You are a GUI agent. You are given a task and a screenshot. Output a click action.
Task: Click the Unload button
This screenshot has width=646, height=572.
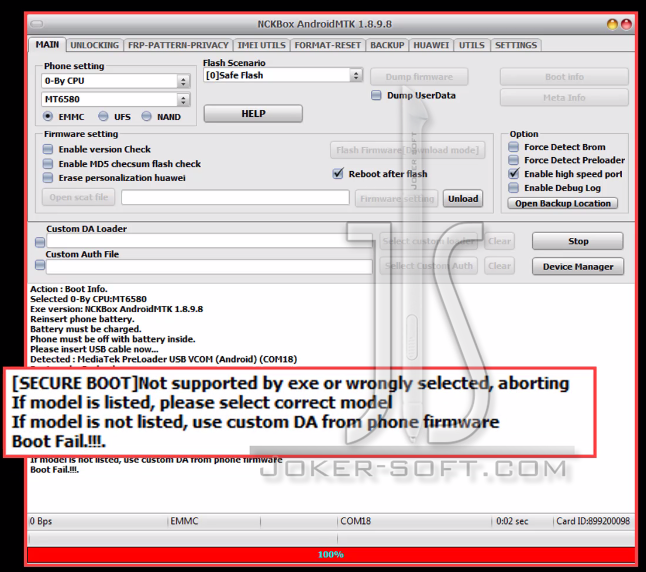click(x=463, y=199)
